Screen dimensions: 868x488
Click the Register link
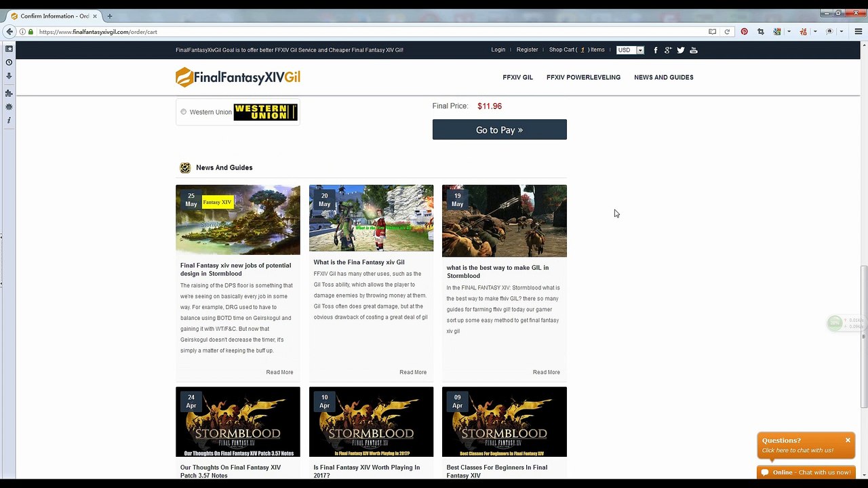527,49
